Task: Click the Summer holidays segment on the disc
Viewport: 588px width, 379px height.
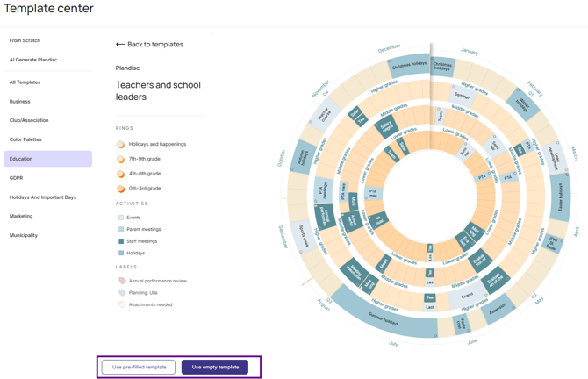Action: point(383,317)
